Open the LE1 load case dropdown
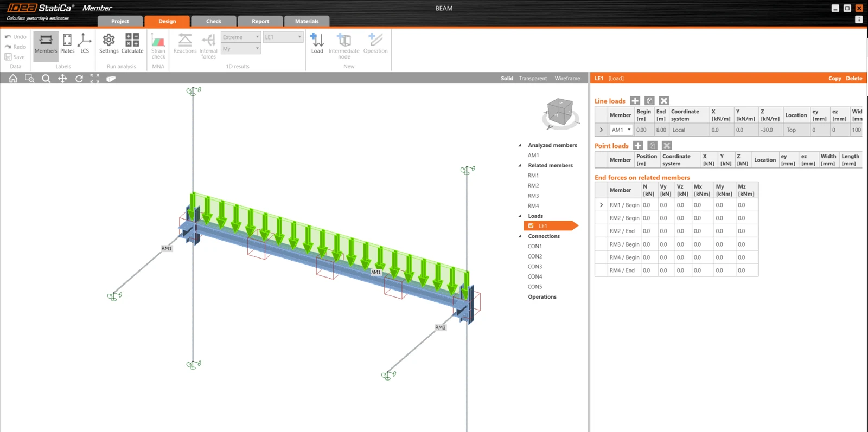Viewport: 868px width, 432px height. point(283,37)
